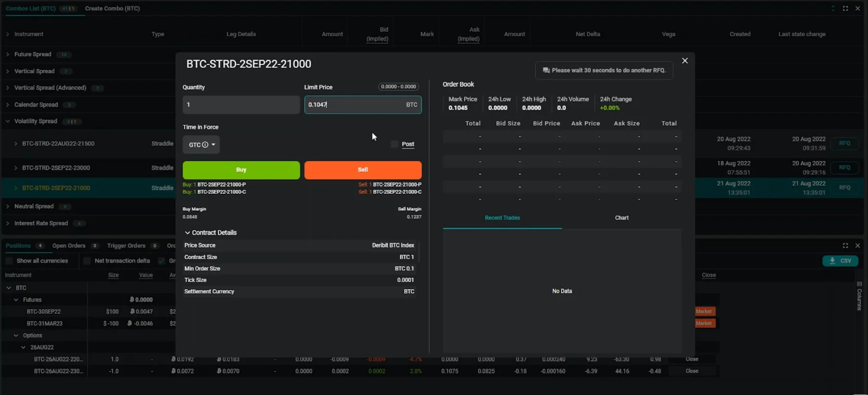Expand the Positions panel to fullscreen
Image resolution: width=868 pixels, height=395 pixels.
pos(845,246)
